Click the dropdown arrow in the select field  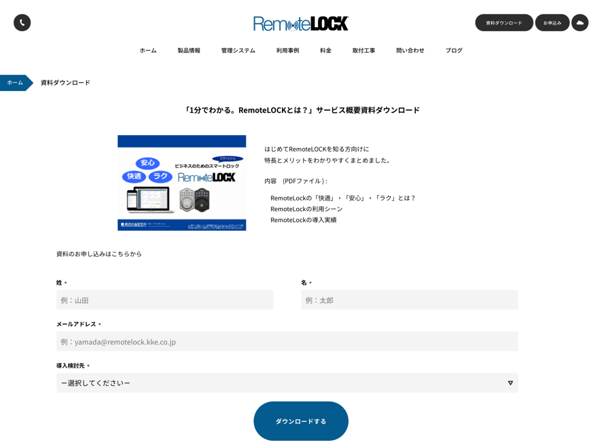pos(510,383)
